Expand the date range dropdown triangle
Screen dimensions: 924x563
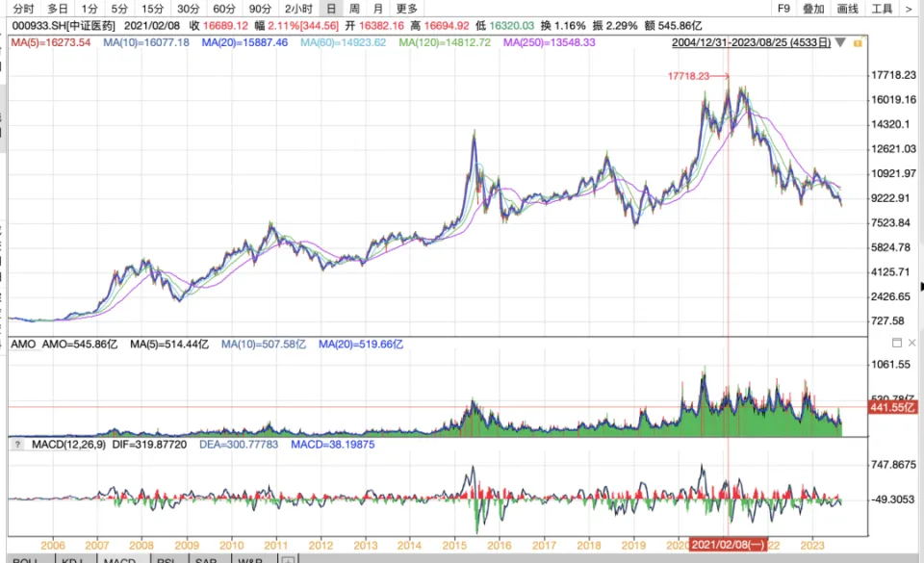[841, 43]
